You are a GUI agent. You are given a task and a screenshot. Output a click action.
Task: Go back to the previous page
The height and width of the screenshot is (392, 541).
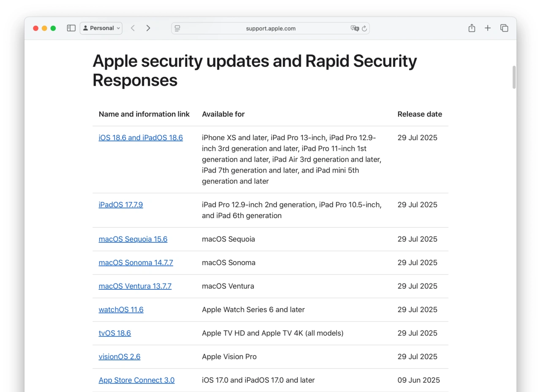point(133,28)
